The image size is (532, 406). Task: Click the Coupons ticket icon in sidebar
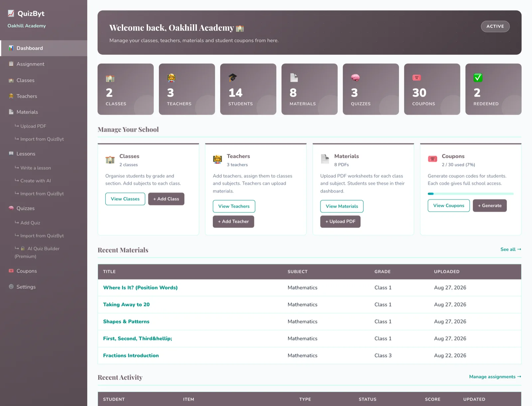[x=11, y=271]
